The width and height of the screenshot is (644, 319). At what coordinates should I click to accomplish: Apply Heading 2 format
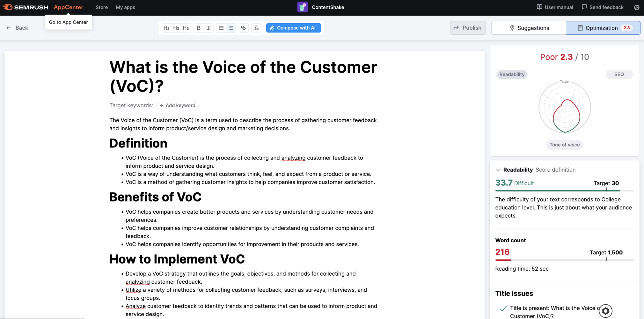(176, 28)
